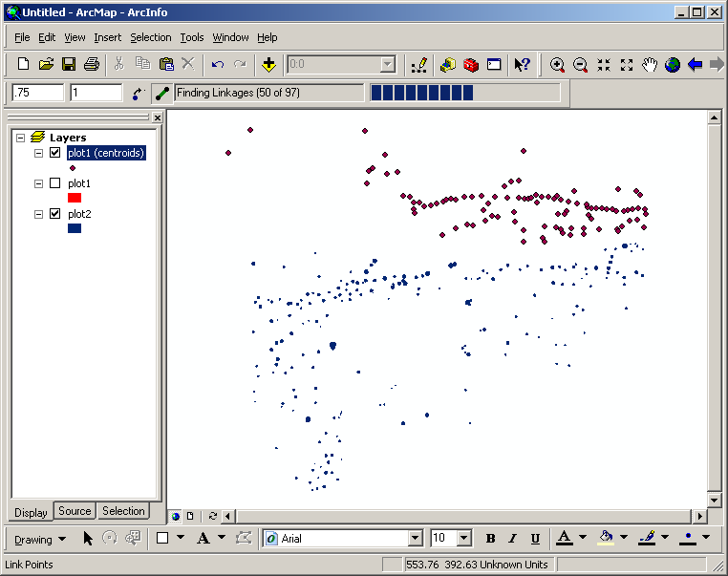This screenshot has height=576, width=728.
Task: Click the Zoom In magnifier tool
Action: coord(558,65)
